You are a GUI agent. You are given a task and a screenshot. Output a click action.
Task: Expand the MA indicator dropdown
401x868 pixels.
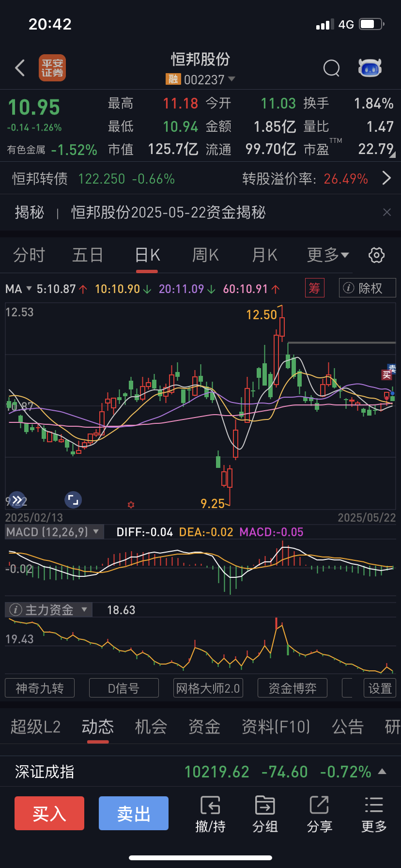[18, 289]
